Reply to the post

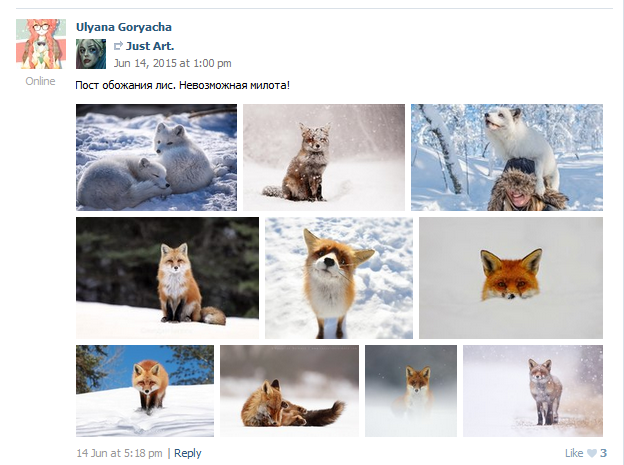pyautogui.click(x=188, y=453)
